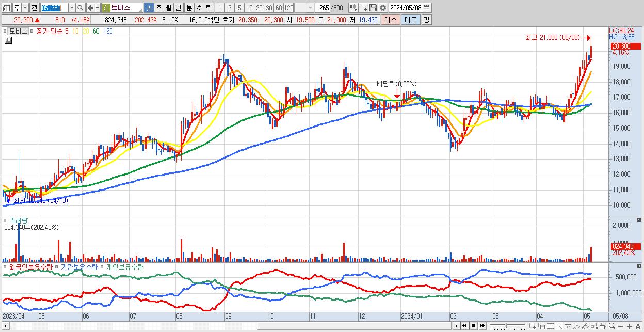The image size is (644, 332).
Task: Select the 분 (minute) period toggle
Action: [x=189, y=8]
